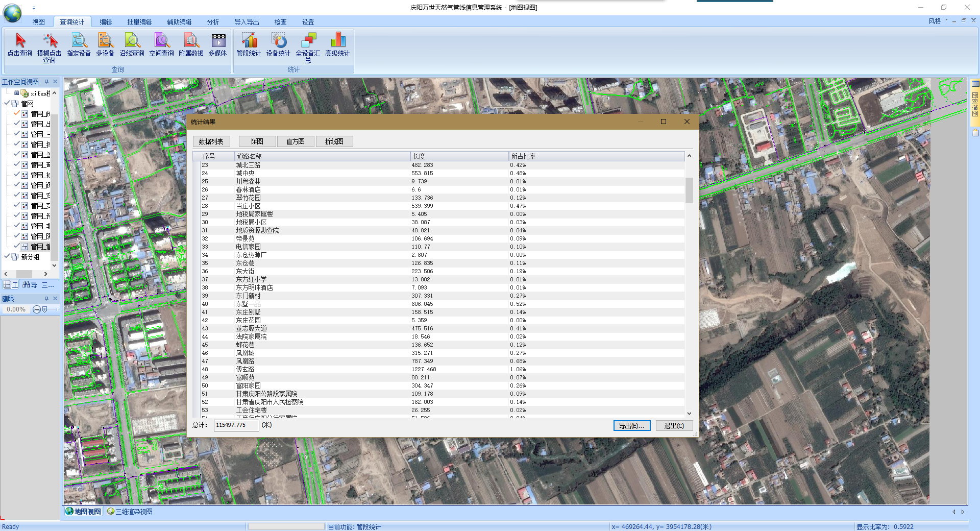Viewport: 980px width, 531px height.
Task: Toggle the orange-checked first 管网 layer
Action: point(17,113)
